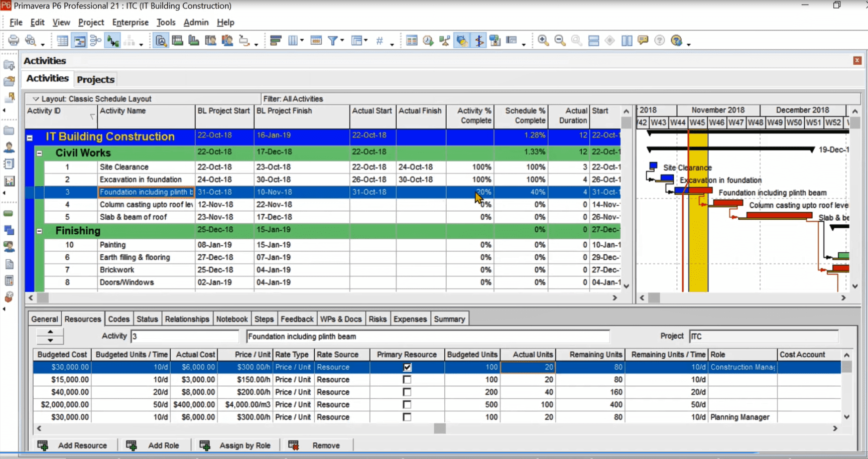Show Resource Usage Profile icon
Viewport: 868px width, 459px height.
(x=227, y=41)
